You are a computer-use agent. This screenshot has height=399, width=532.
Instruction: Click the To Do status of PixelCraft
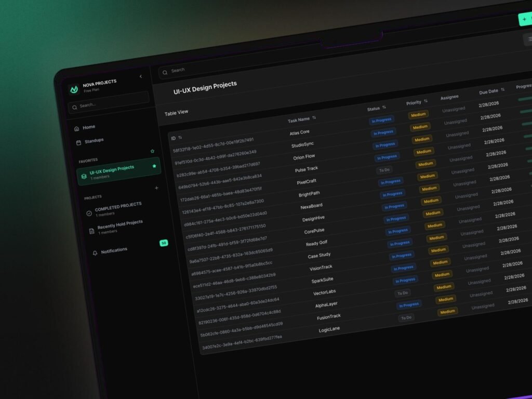pos(384,170)
